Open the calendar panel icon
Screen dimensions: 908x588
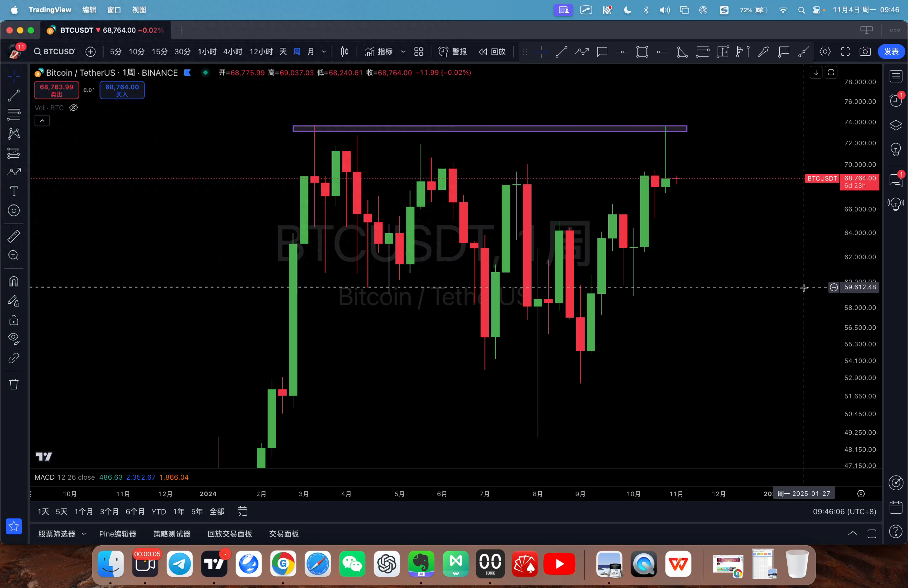(896, 507)
